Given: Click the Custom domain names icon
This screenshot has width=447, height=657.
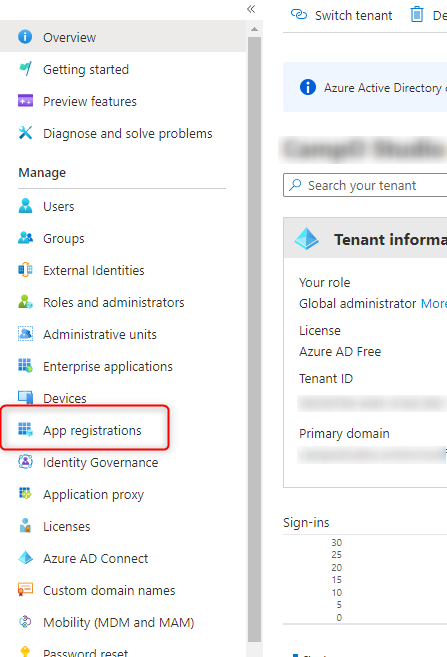Looking at the screenshot, I should pyautogui.click(x=26, y=590).
